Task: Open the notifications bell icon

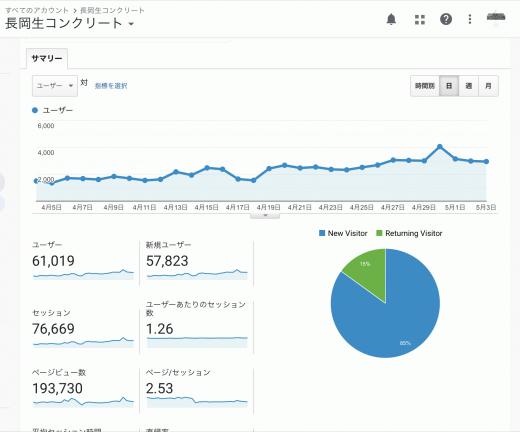Action: click(x=391, y=19)
